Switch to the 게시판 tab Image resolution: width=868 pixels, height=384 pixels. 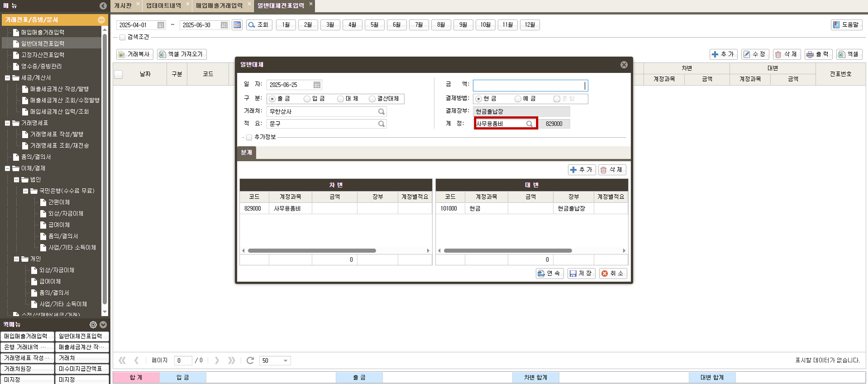(x=123, y=5)
